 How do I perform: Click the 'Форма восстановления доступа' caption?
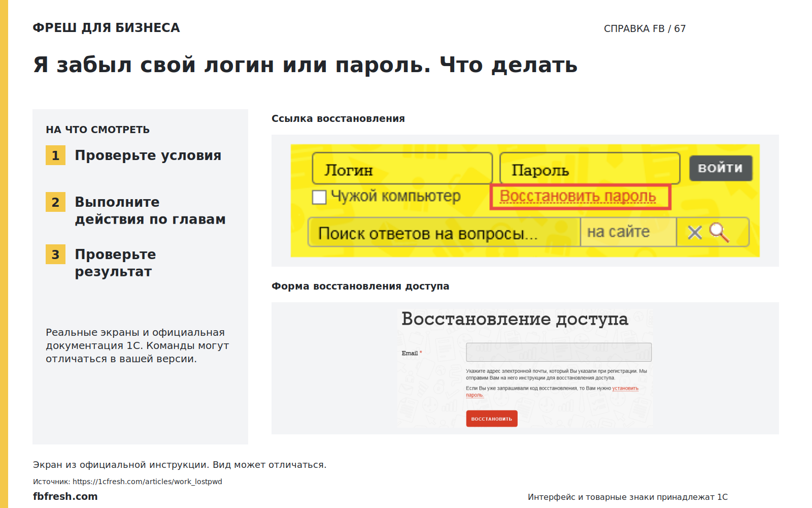360,286
